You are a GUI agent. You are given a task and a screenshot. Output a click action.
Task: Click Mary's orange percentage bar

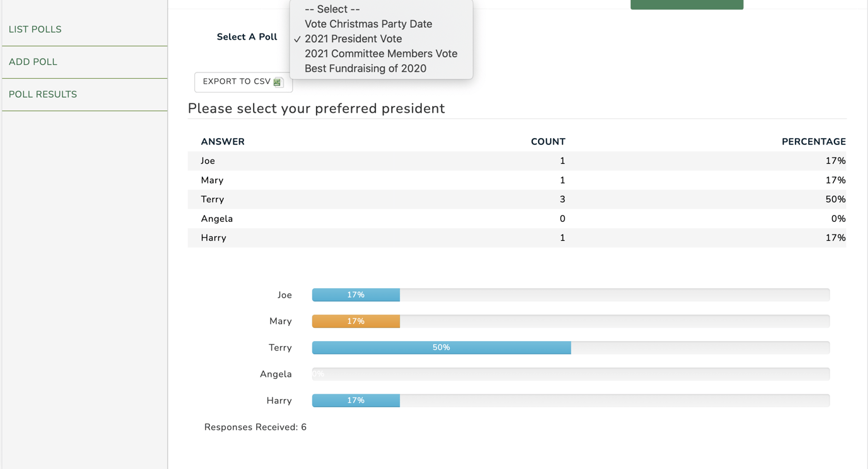356,321
